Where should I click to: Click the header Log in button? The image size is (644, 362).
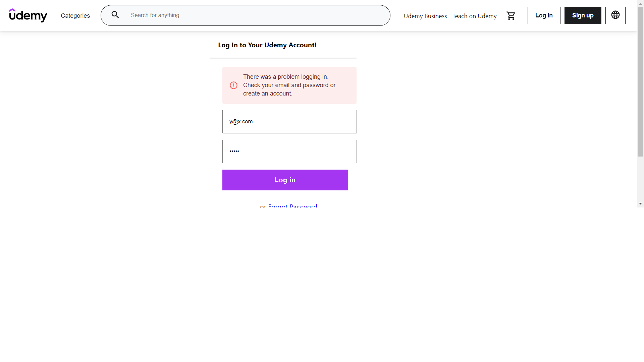tap(544, 15)
